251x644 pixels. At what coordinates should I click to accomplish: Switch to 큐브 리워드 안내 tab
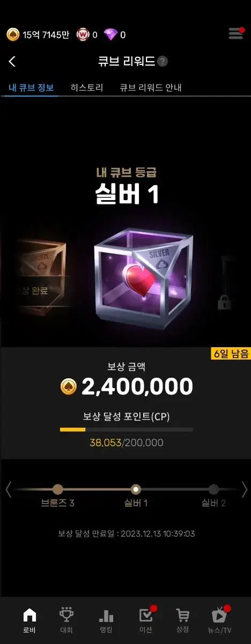coord(151,87)
